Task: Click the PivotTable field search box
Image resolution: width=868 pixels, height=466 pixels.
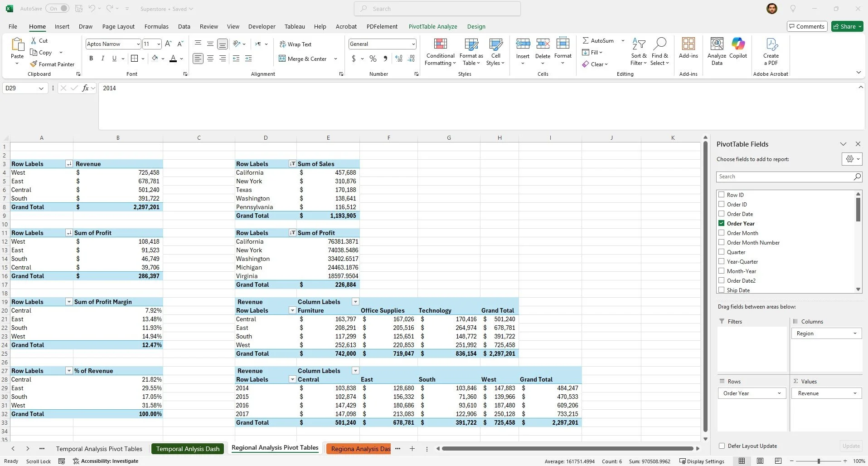Action: tap(789, 177)
